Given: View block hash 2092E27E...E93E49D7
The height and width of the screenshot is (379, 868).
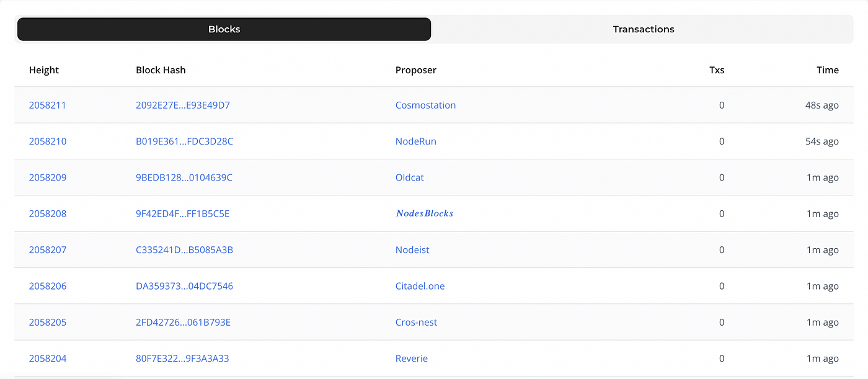Looking at the screenshot, I should [183, 105].
